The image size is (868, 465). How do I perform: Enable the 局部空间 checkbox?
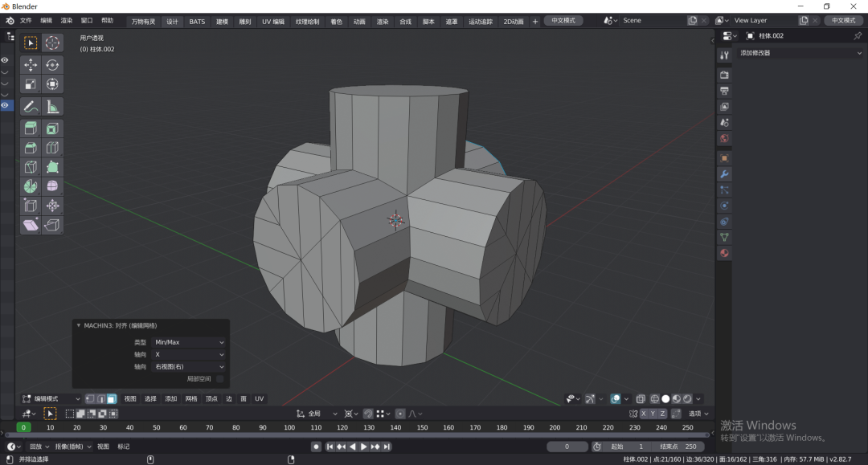click(x=219, y=378)
